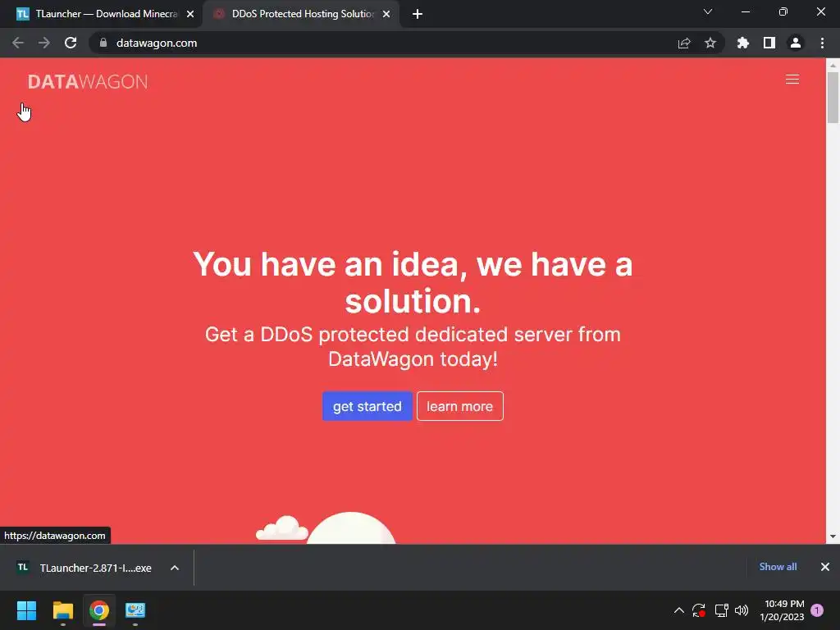Image resolution: width=840 pixels, height=630 pixels.
Task: Open the Windows Start menu
Action: tap(26, 610)
